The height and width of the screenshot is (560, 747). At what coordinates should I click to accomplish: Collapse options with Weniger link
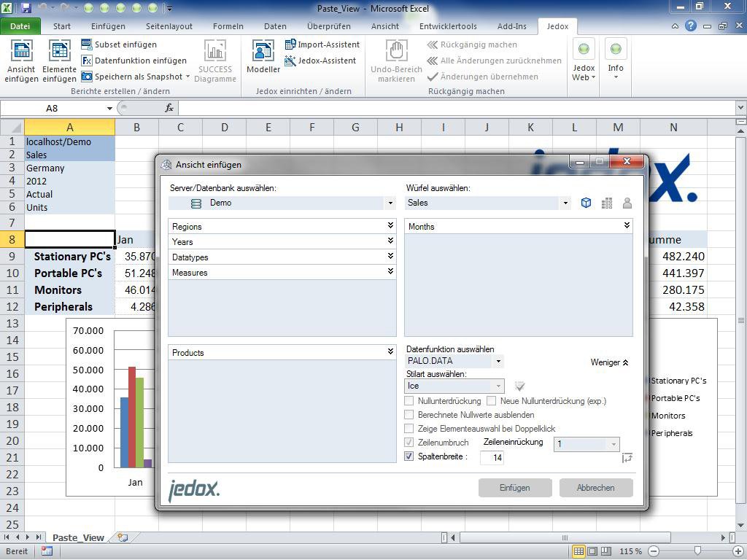coord(609,362)
